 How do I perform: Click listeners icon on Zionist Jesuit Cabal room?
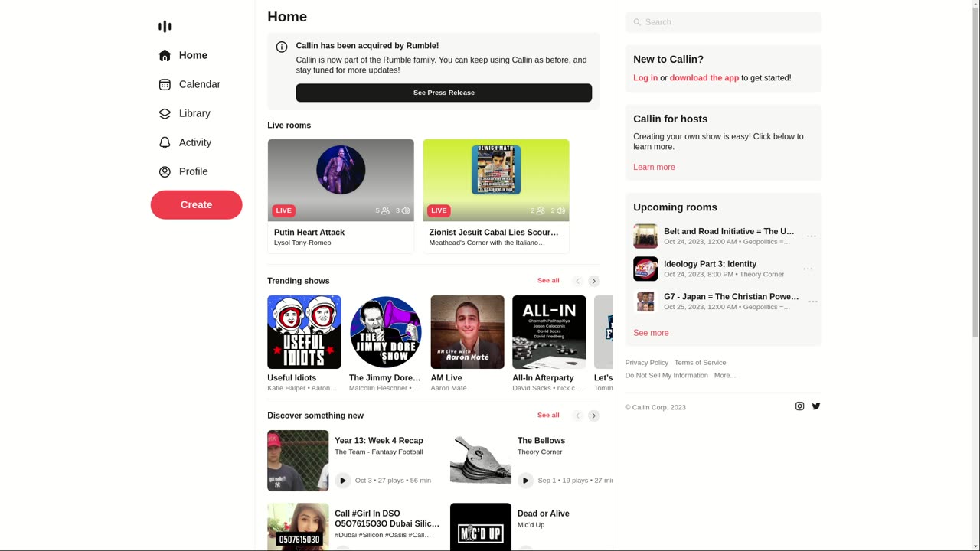coord(541,210)
